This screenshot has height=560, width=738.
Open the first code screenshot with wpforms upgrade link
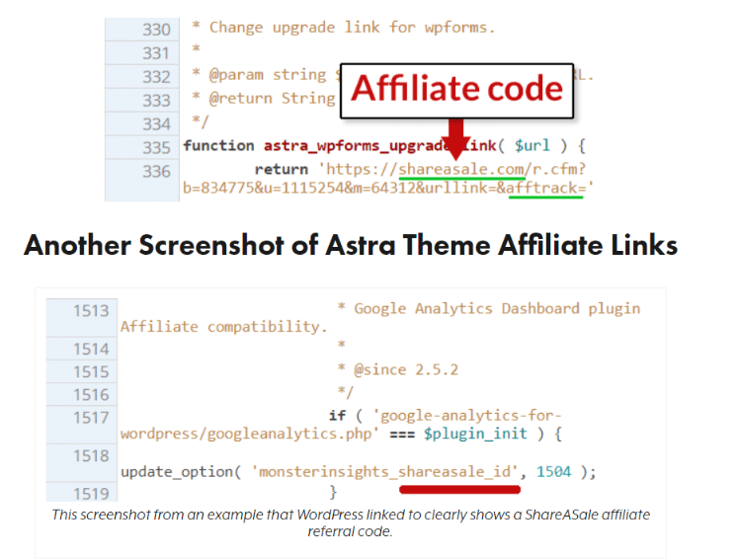[x=351, y=110]
